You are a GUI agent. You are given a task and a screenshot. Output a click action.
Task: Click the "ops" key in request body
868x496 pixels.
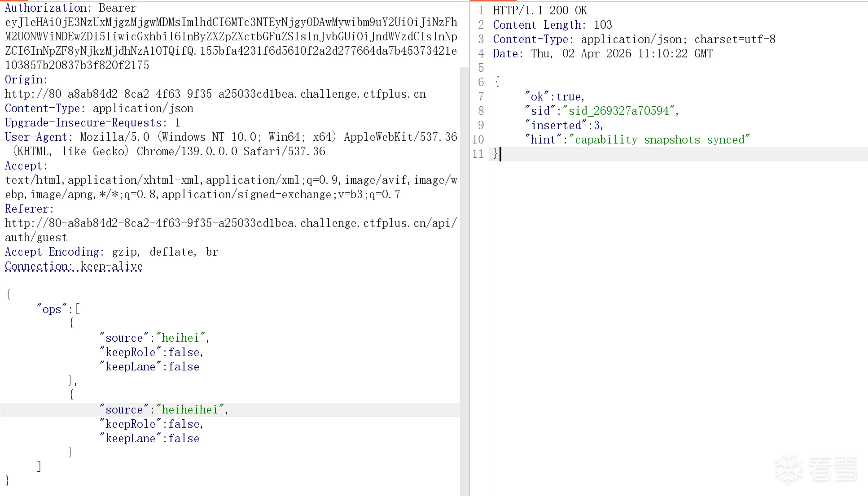pyautogui.click(x=52, y=309)
